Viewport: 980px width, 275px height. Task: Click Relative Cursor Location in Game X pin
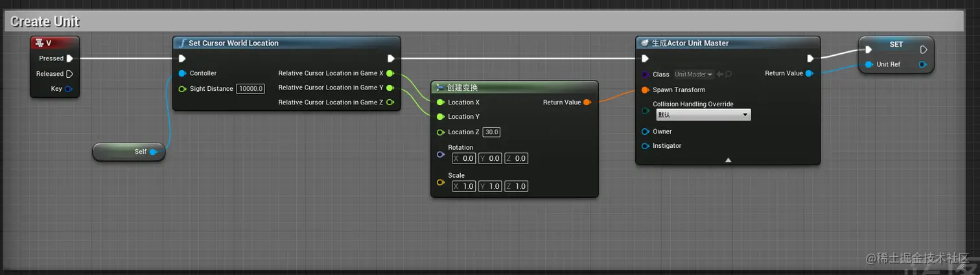[390, 73]
